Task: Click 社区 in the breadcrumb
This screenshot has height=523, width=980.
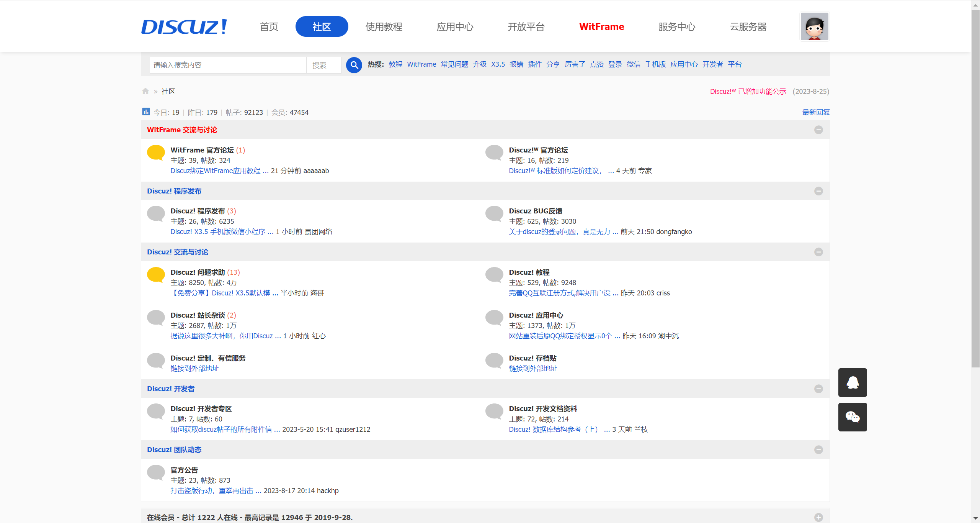Action: tap(168, 92)
